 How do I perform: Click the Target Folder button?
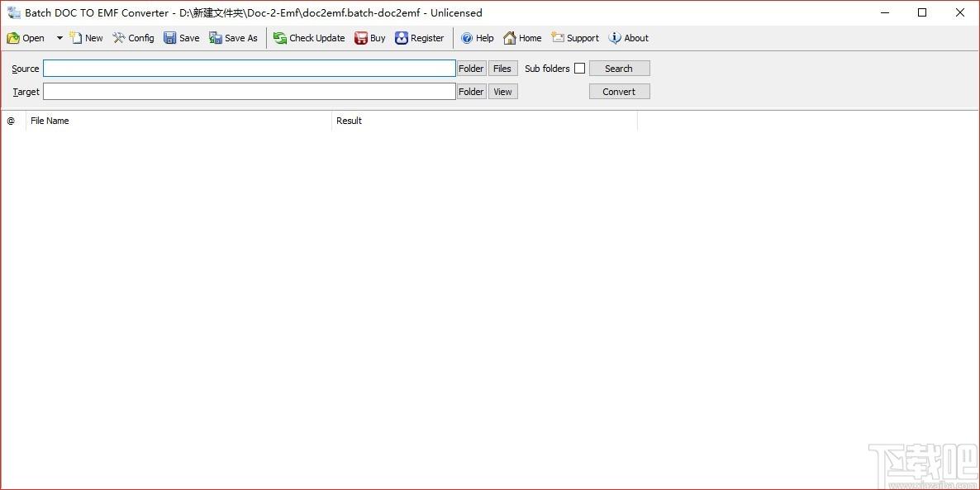[x=471, y=91]
